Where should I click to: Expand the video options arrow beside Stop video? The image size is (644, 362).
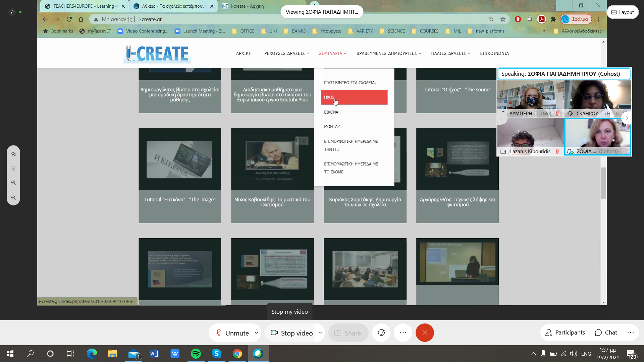coord(320,333)
